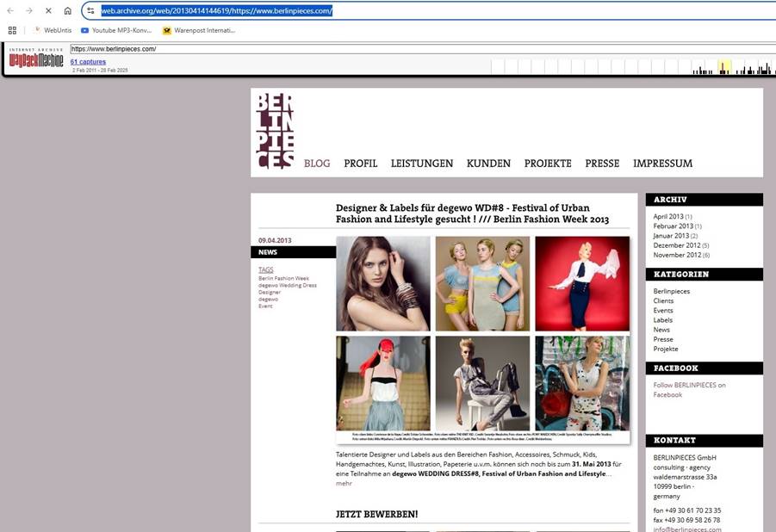Select the browser address bar URL

pos(217,11)
